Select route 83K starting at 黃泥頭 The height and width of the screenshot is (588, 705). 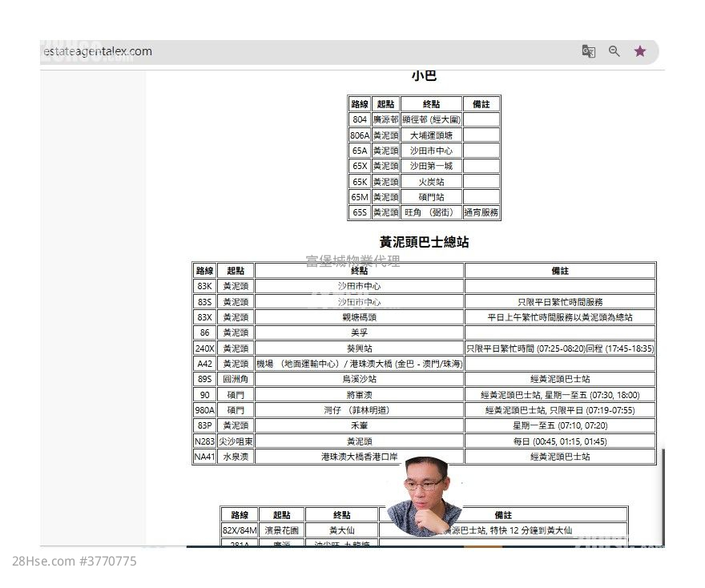pos(236,286)
